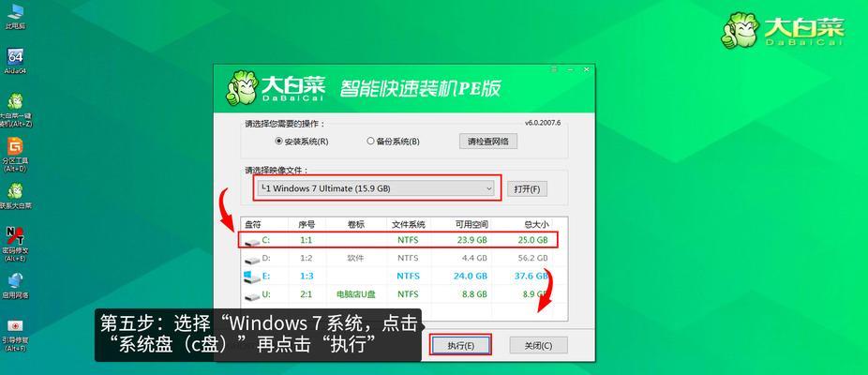Click the 软件 volume label cell

coord(355,258)
